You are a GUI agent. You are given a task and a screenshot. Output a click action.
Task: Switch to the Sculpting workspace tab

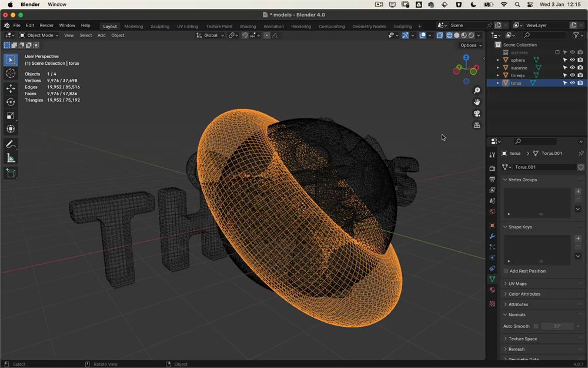(160, 26)
